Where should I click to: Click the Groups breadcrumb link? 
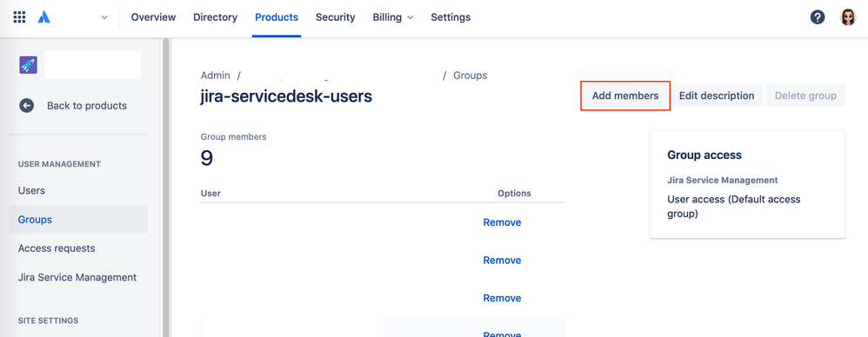470,76
